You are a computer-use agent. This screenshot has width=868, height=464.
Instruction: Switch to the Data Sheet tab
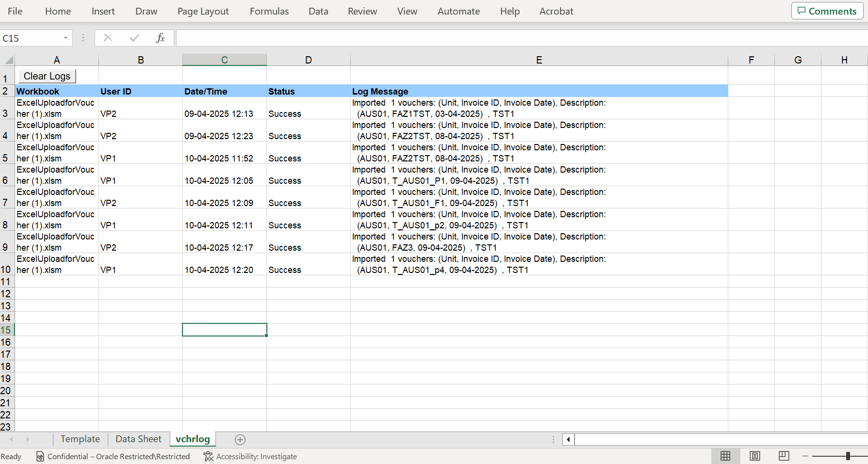tap(138, 439)
